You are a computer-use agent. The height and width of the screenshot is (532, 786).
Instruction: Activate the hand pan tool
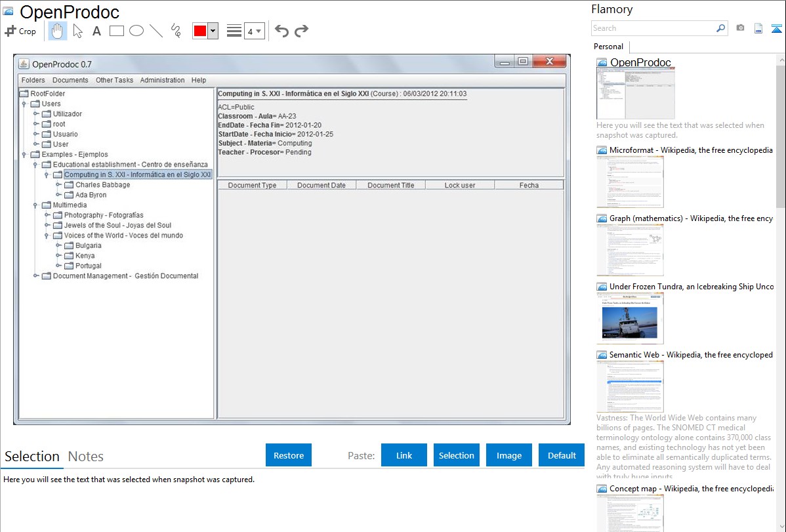pyautogui.click(x=58, y=31)
